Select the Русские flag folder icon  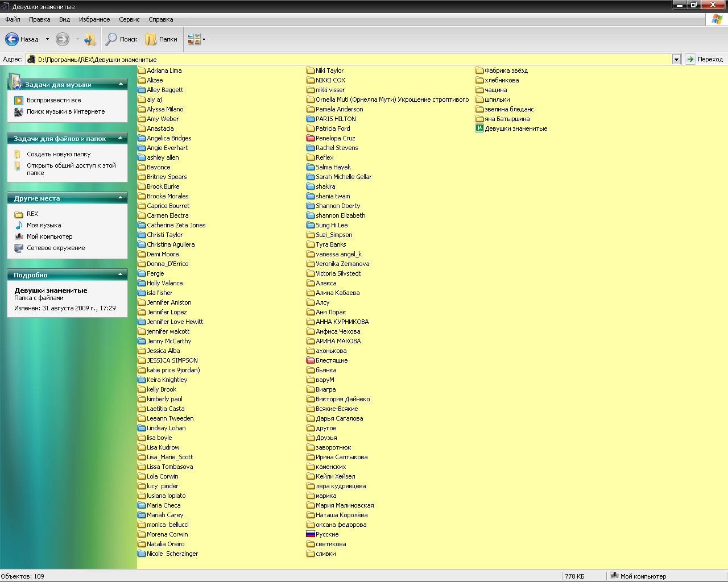click(x=311, y=534)
